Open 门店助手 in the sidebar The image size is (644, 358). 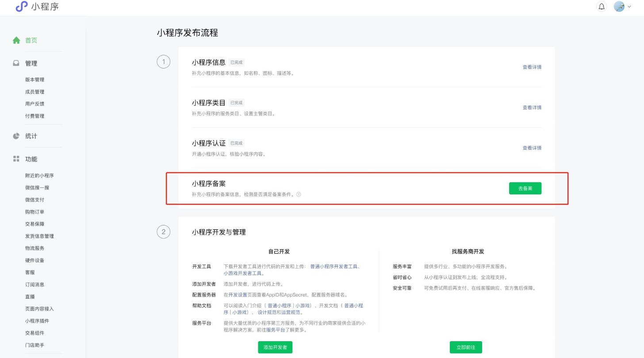[x=34, y=345]
